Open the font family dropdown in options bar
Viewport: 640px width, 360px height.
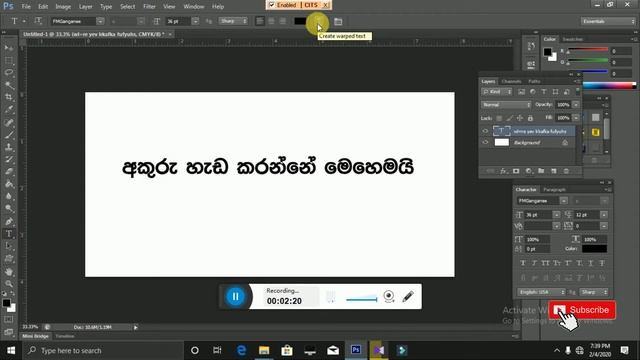coord(100,21)
